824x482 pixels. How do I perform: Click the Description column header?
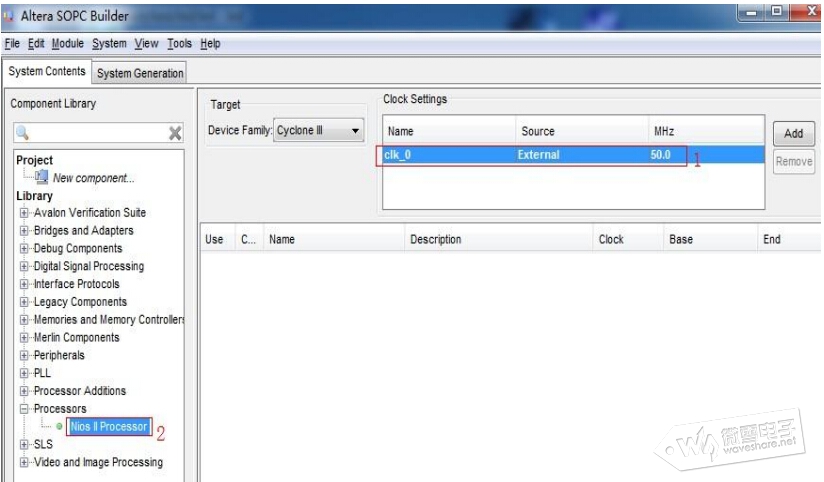[435, 240]
